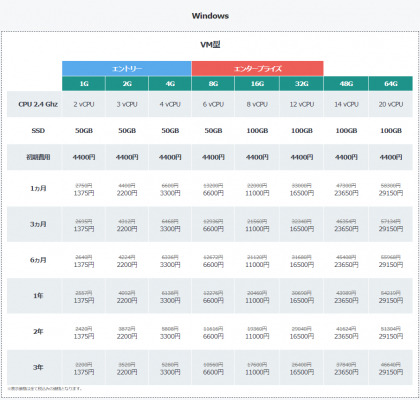This screenshot has height=400, width=420.
Task: Select the 16G memory column header
Action: (x=257, y=84)
